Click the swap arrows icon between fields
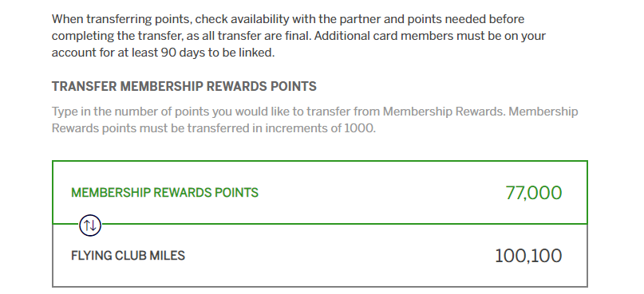Image resolution: width=644 pixels, height=294 pixels. coord(90,225)
